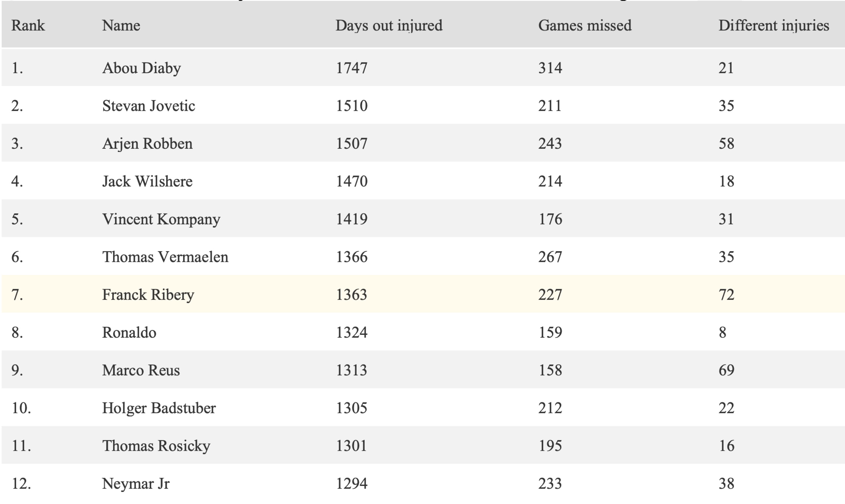
Task: Click the highlighted Franck Ribery name
Action: 148,295
